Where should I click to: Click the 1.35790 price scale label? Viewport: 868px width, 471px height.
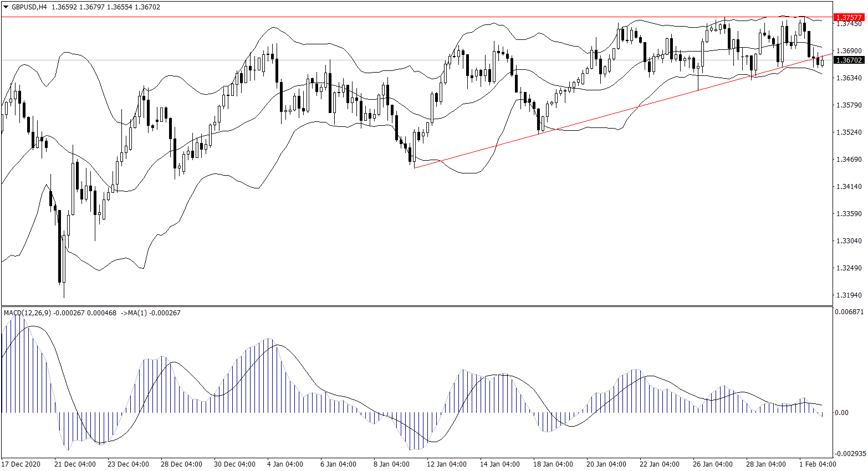pos(849,105)
